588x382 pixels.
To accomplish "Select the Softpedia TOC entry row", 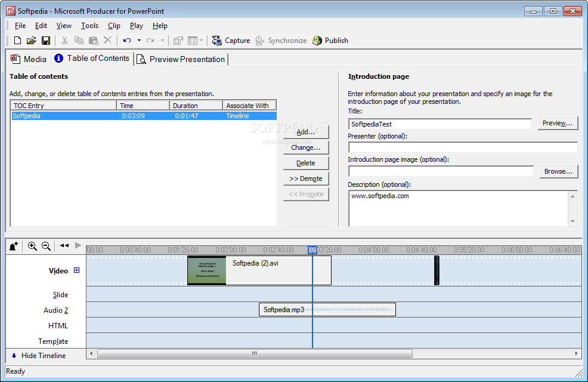I will (144, 116).
